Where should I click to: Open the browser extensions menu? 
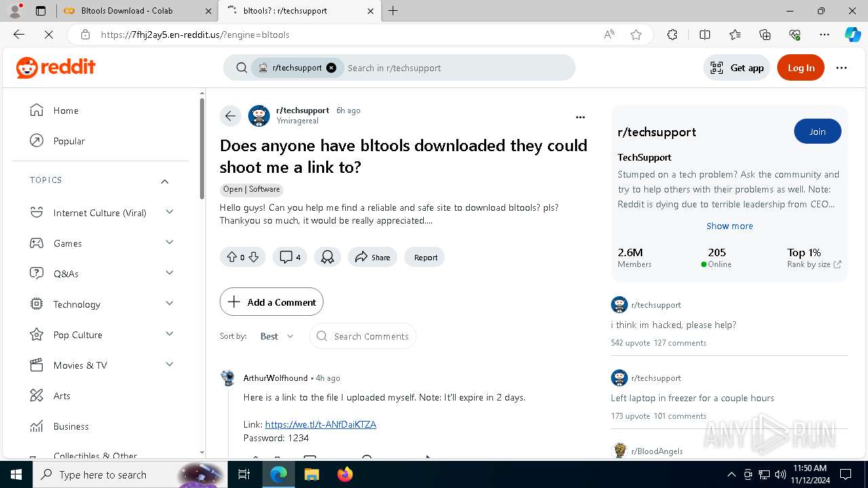[672, 35]
